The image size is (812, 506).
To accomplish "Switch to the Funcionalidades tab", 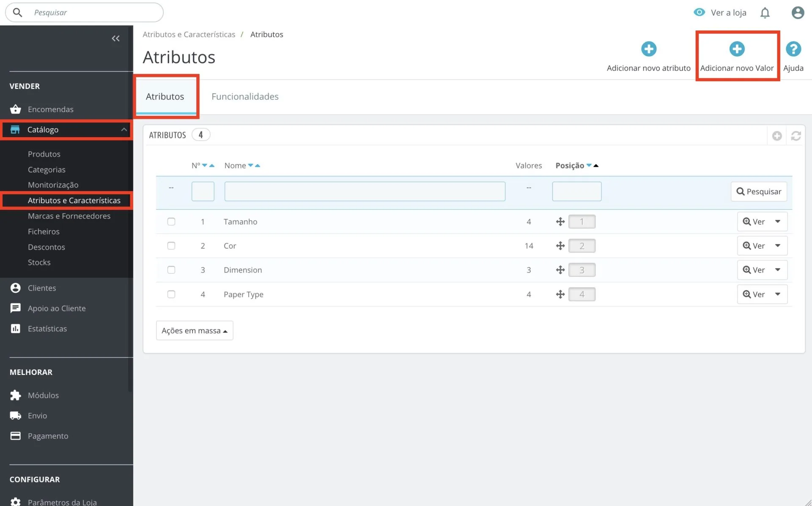I will (245, 96).
